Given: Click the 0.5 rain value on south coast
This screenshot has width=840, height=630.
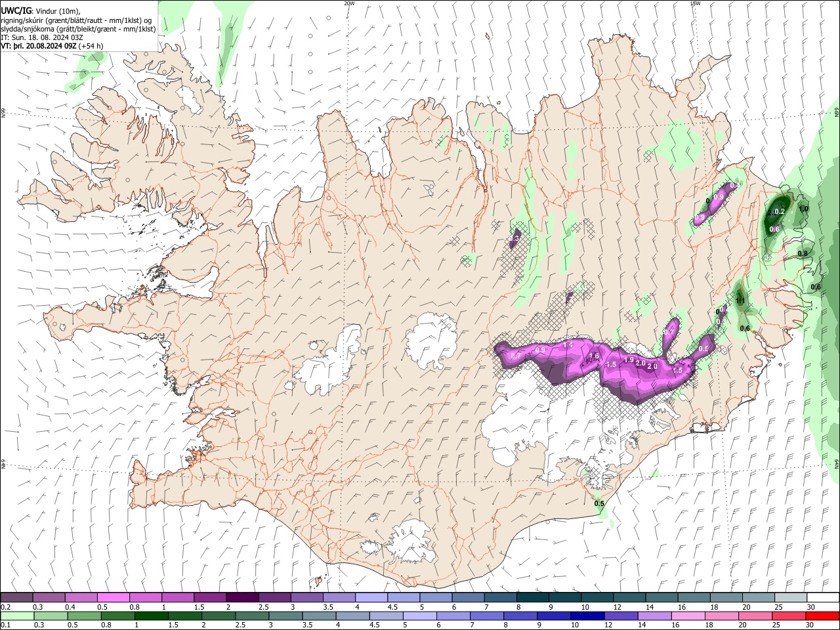Looking at the screenshot, I should 599,503.
